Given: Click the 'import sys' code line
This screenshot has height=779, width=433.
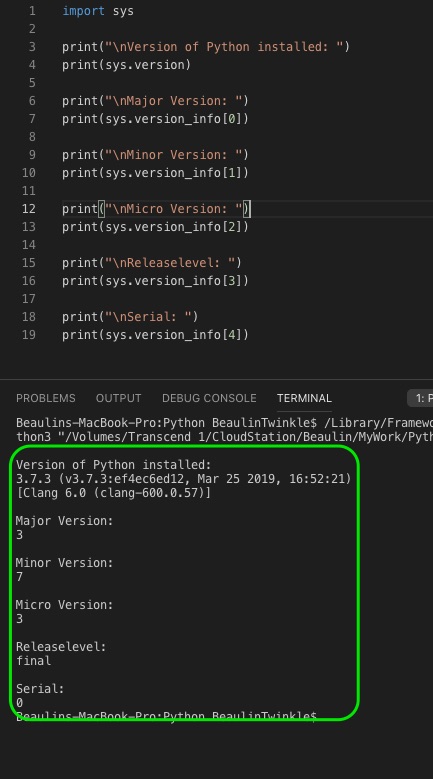Looking at the screenshot, I should coord(98,11).
